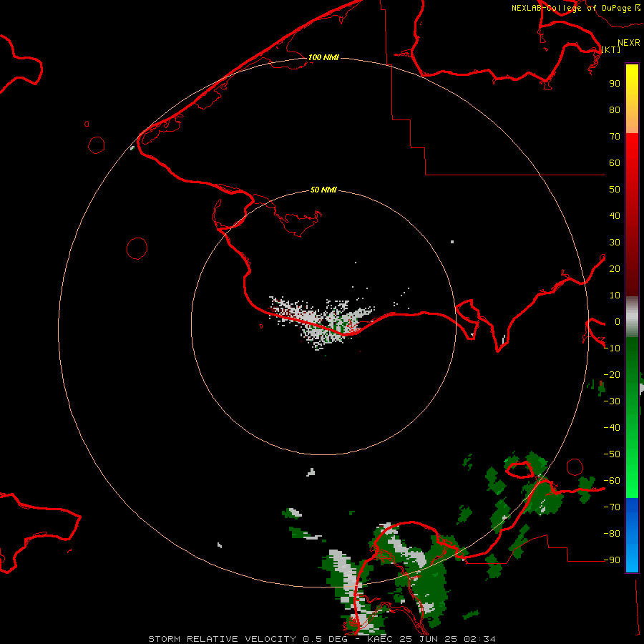Click the 10 value on velocity scale
This screenshot has height=644, width=644.
point(615,296)
